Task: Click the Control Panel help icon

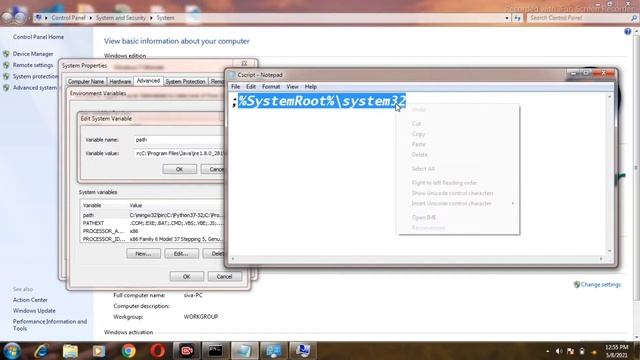Action: coord(628,32)
